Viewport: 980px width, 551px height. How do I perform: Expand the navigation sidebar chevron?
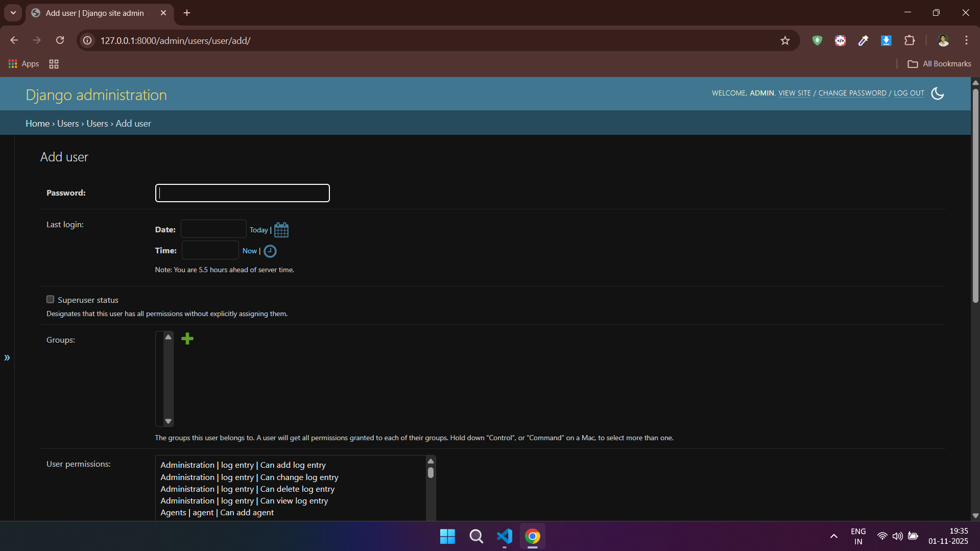7,357
